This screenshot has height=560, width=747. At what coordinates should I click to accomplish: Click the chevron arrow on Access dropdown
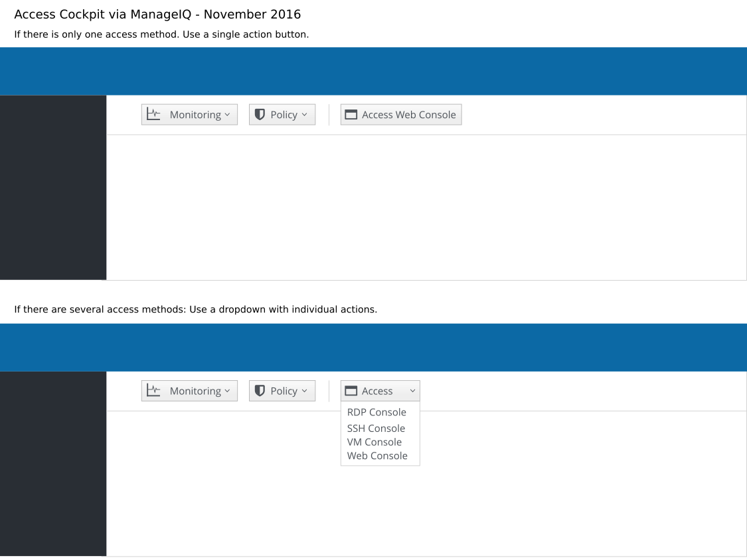pos(412,391)
